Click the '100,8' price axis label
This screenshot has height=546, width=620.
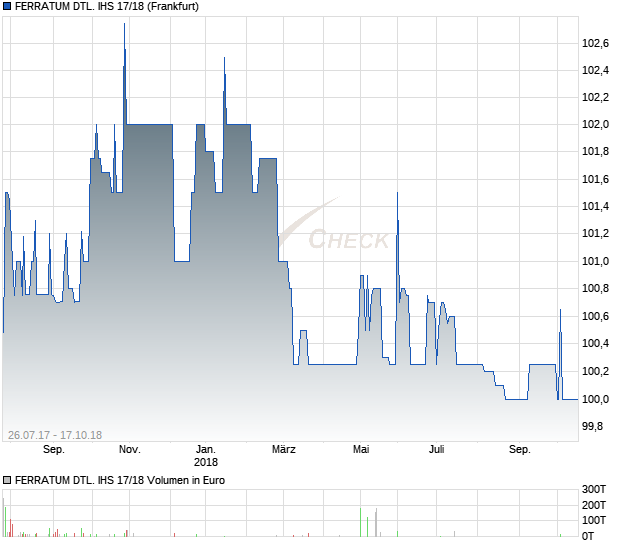point(595,288)
